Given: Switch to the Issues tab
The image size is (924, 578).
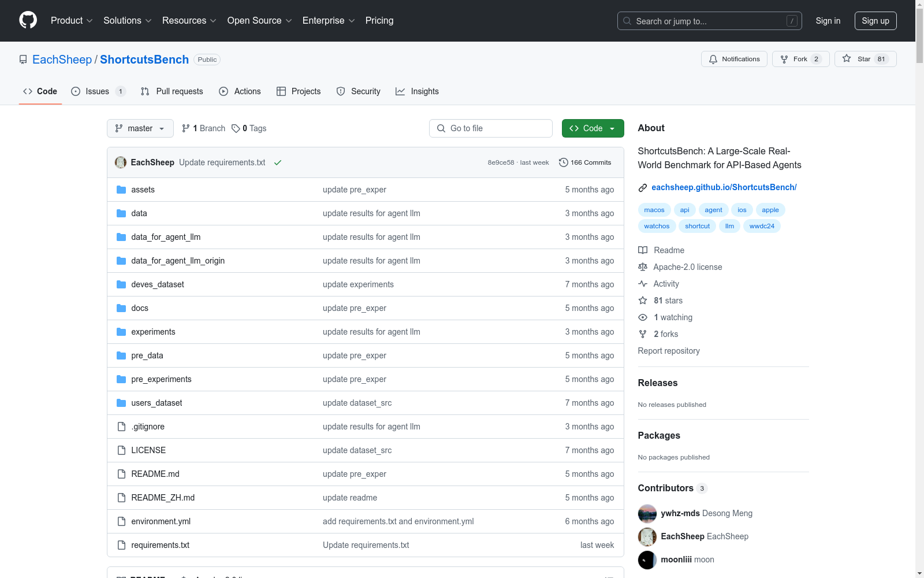Looking at the screenshot, I should [x=98, y=91].
